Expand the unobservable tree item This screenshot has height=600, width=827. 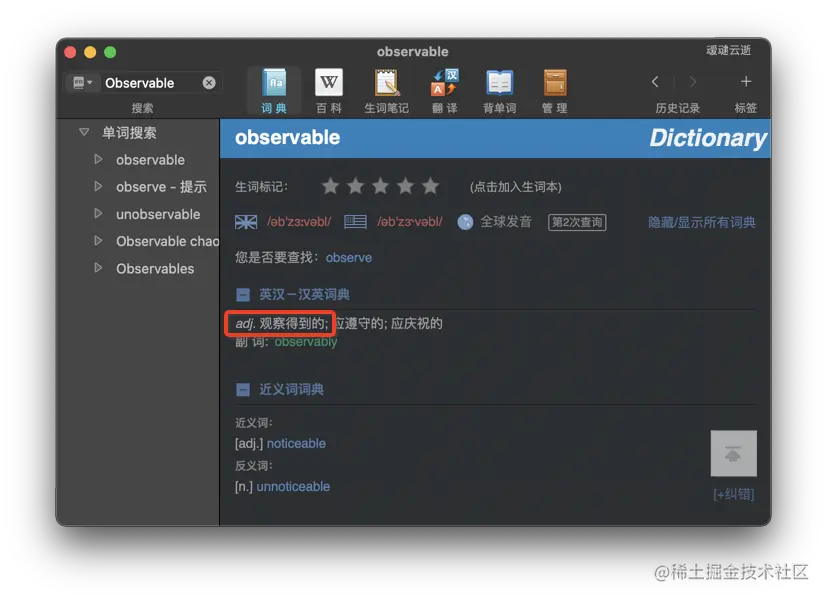pyautogui.click(x=98, y=214)
